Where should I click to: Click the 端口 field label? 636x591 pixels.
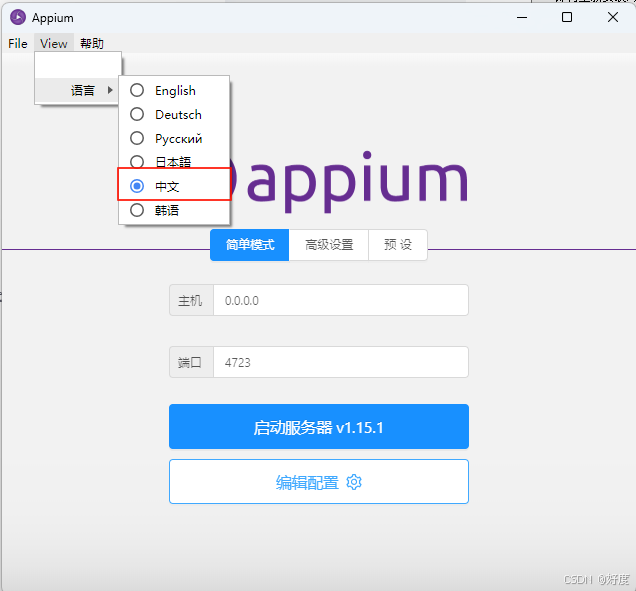pyautogui.click(x=190, y=362)
